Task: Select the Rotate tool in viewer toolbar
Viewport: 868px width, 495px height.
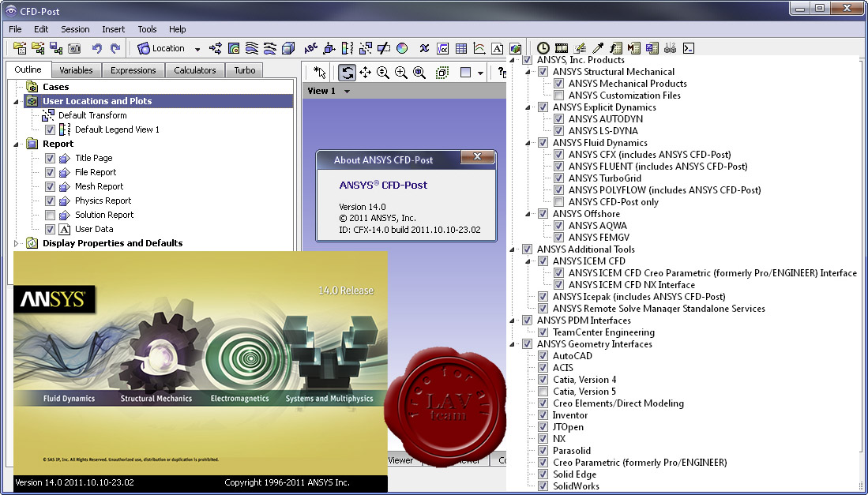Action: click(347, 73)
